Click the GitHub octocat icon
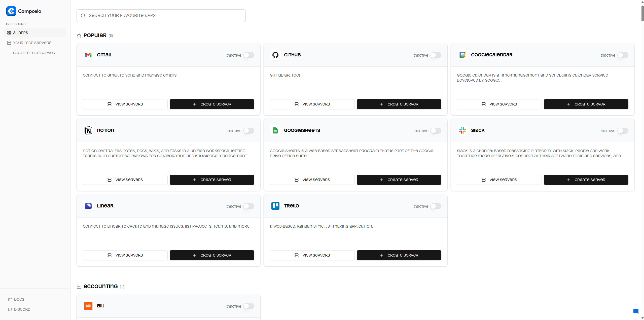The image size is (644, 320). click(x=275, y=55)
